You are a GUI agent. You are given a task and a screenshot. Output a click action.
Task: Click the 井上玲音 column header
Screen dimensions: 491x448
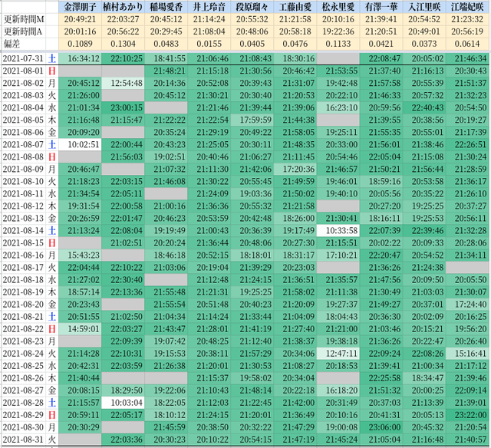pyautogui.click(x=209, y=7)
